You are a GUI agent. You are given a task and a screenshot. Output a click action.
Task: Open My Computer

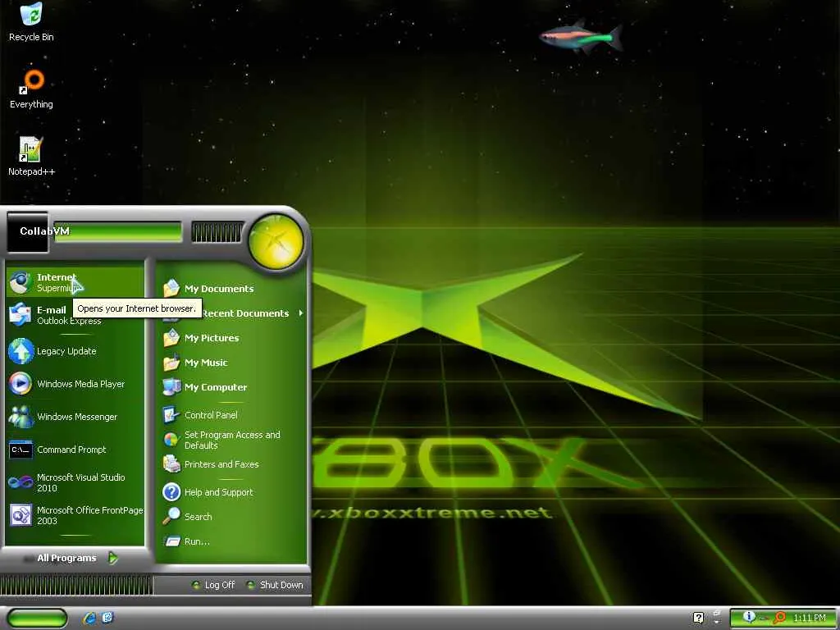tap(232, 387)
